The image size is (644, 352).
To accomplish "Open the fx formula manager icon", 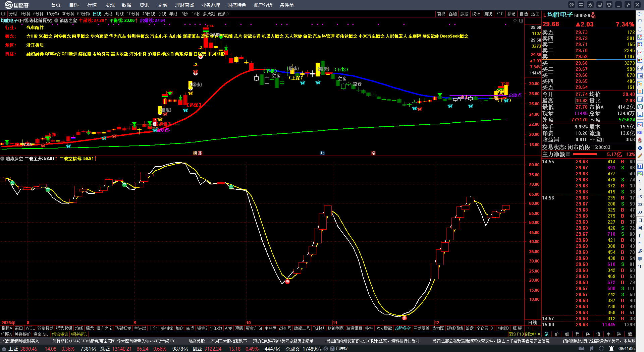I will [x=590, y=5].
